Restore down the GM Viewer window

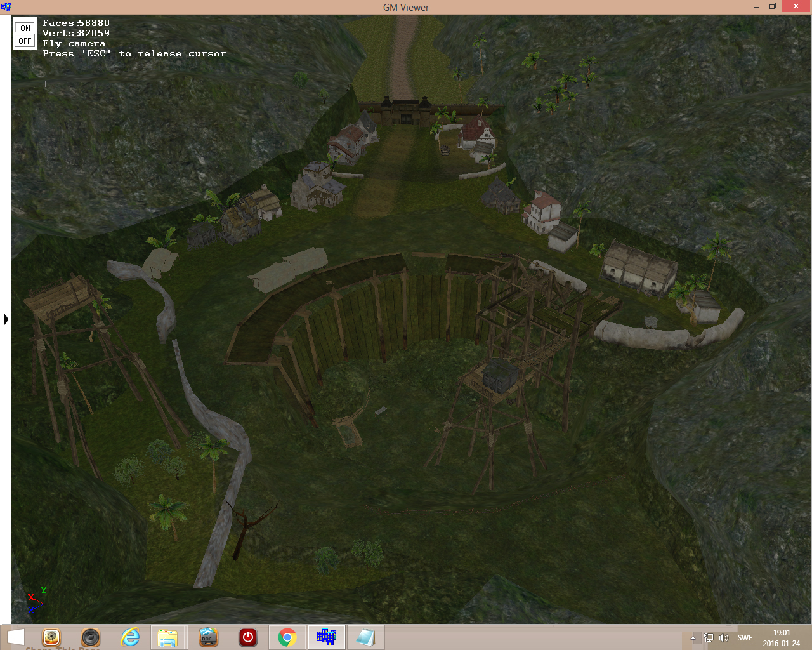tap(773, 7)
